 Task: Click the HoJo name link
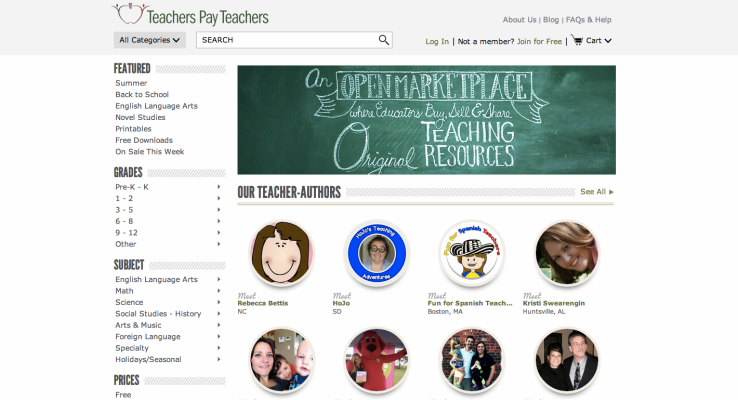341,304
